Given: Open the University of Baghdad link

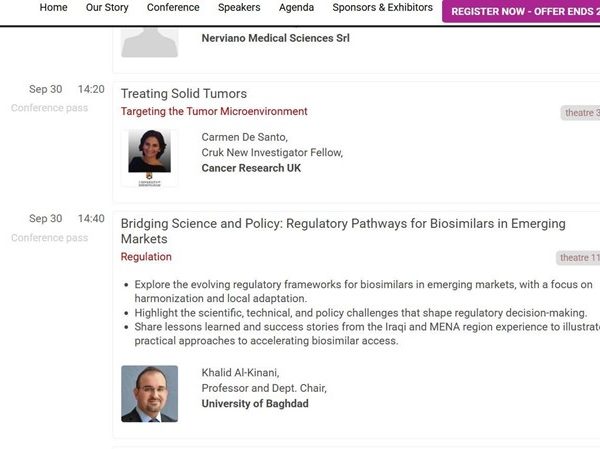Looking at the screenshot, I should [x=255, y=404].
